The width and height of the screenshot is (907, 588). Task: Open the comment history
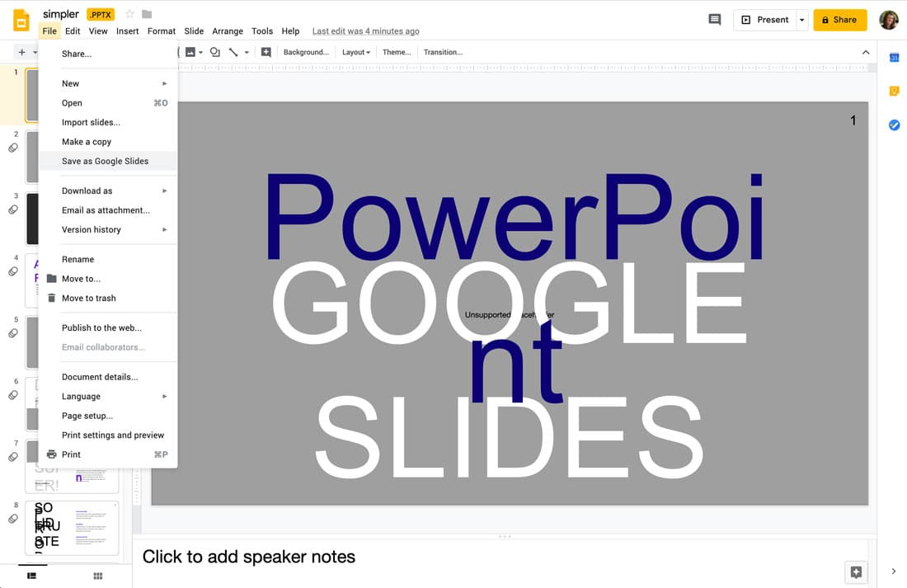[x=714, y=18]
